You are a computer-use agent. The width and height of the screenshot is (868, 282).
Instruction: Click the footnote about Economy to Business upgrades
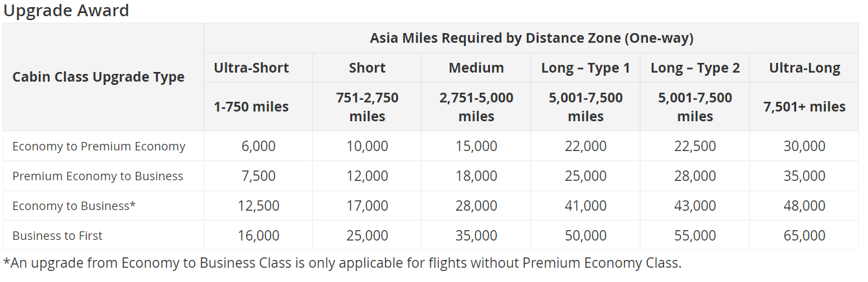pyautogui.click(x=342, y=263)
